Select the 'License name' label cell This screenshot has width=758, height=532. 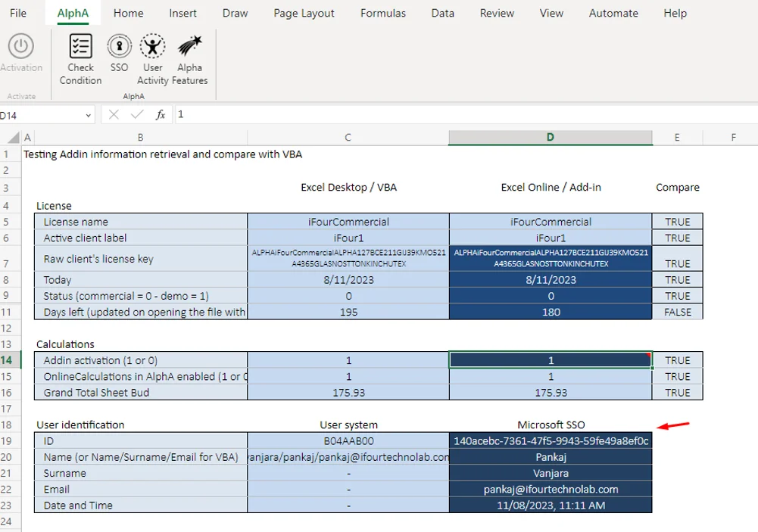(x=141, y=222)
